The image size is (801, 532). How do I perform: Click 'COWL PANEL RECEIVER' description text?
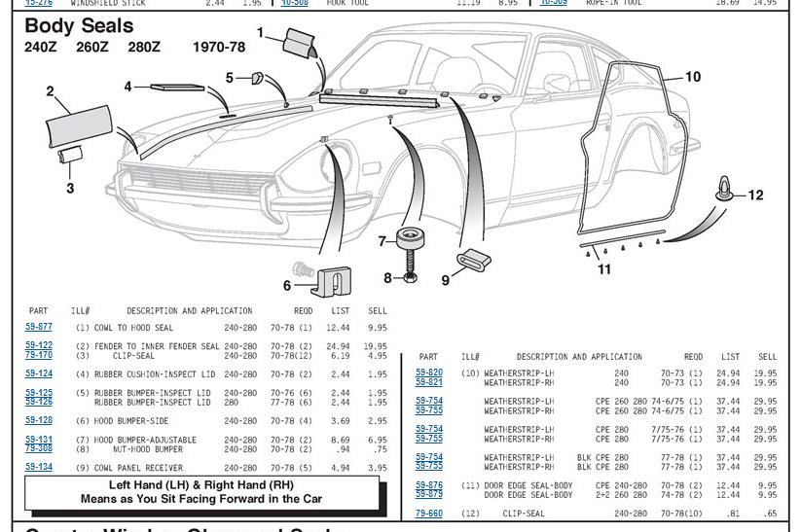(x=138, y=468)
